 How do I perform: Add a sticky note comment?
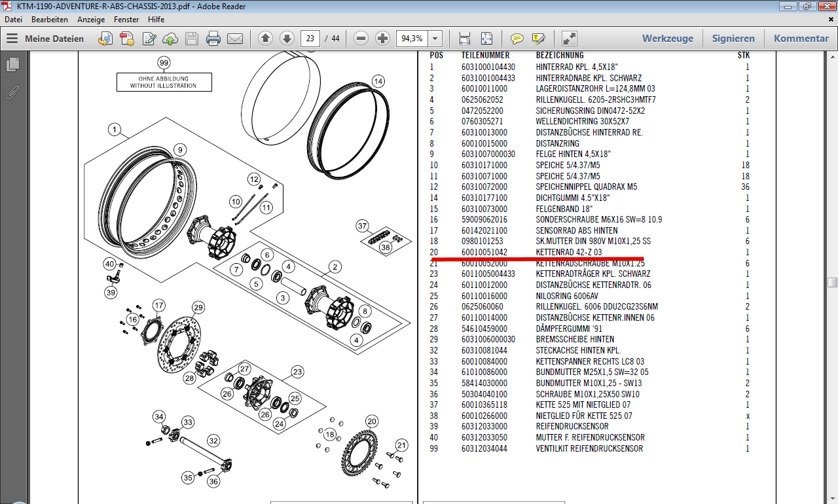click(x=517, y=39)
